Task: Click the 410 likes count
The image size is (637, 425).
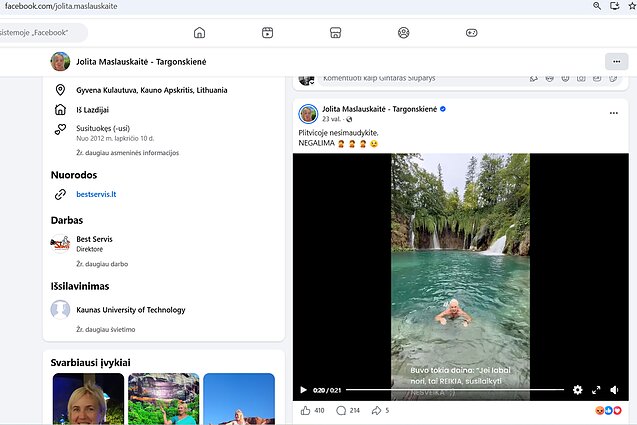Action: (319, 410)
